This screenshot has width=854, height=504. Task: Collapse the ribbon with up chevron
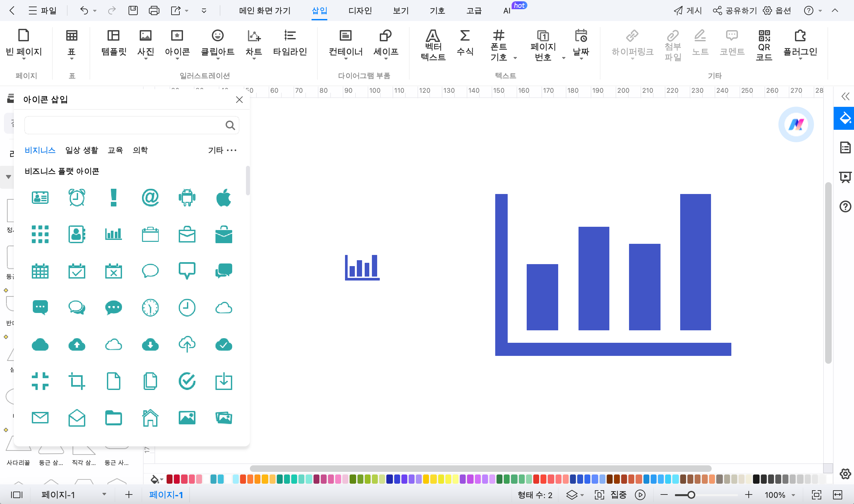coord(835,10)
